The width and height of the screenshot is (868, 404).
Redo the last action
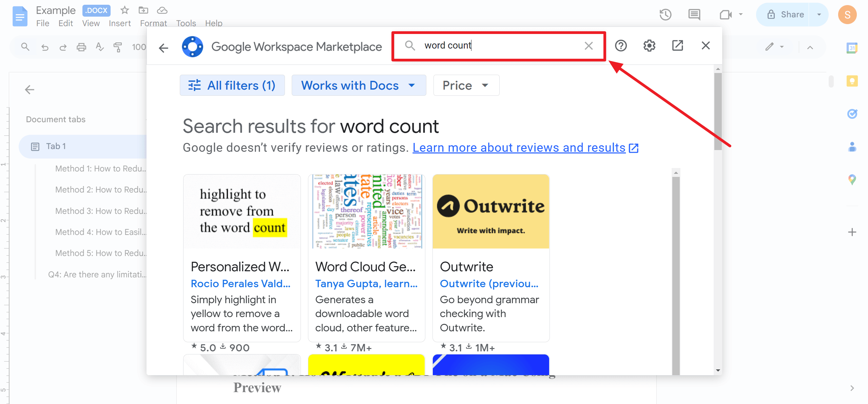pos(63,47)
